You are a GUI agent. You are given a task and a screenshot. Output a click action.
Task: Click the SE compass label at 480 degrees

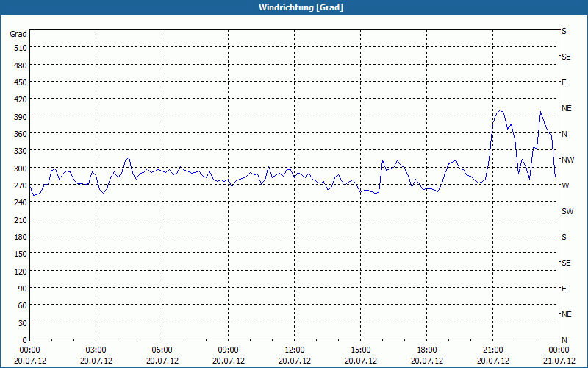566,57
